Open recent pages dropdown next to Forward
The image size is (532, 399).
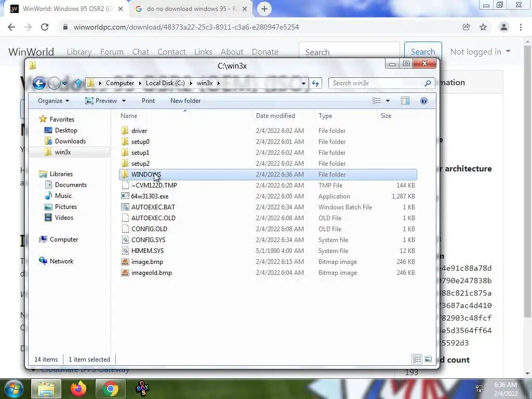click(64, 83)
